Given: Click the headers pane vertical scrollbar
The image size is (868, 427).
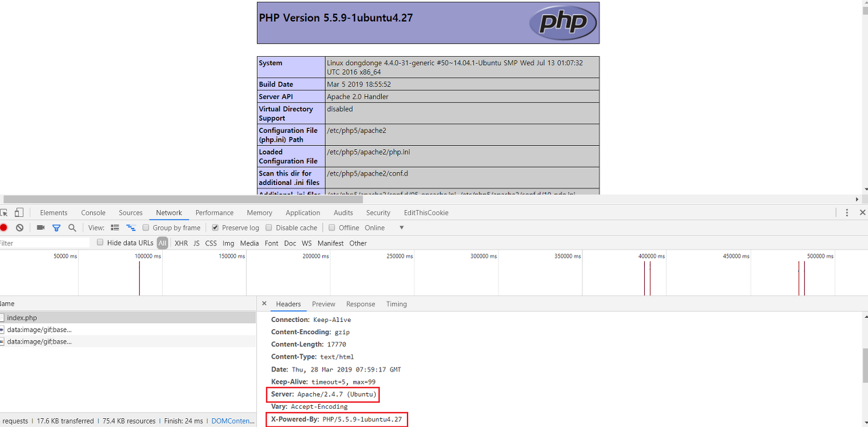Looking at the screenshot, I should click(x=864, y=365).
